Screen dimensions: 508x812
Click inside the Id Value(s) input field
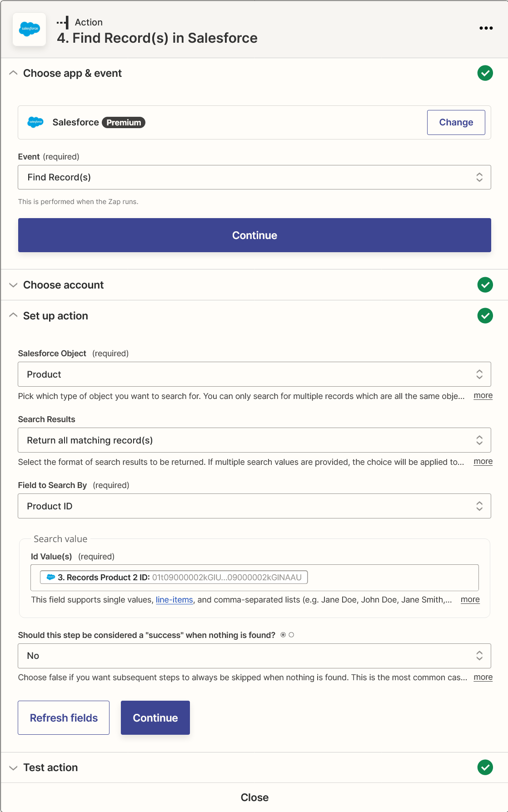[x=391, y=578]
